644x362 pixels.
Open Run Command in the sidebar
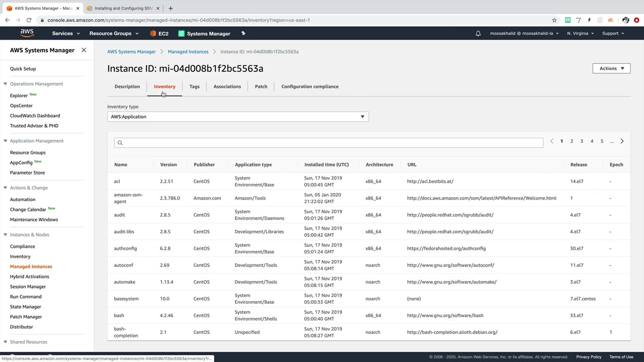(x=26, y=297)
